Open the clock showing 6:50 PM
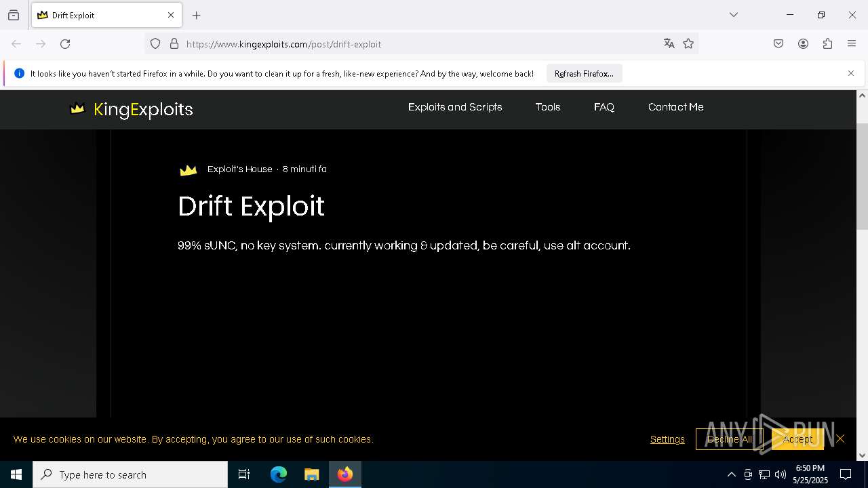868x488 pixels. pos(810,474)
